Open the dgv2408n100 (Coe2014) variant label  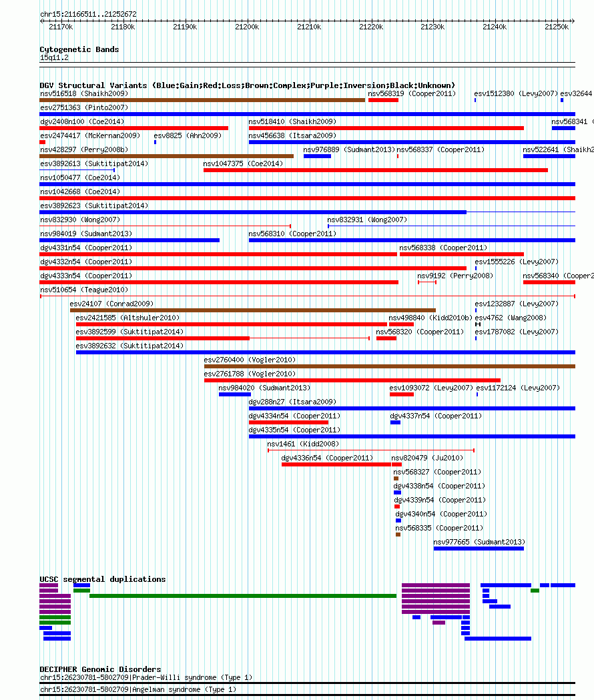pyautogui.click(x=82, y=121)
